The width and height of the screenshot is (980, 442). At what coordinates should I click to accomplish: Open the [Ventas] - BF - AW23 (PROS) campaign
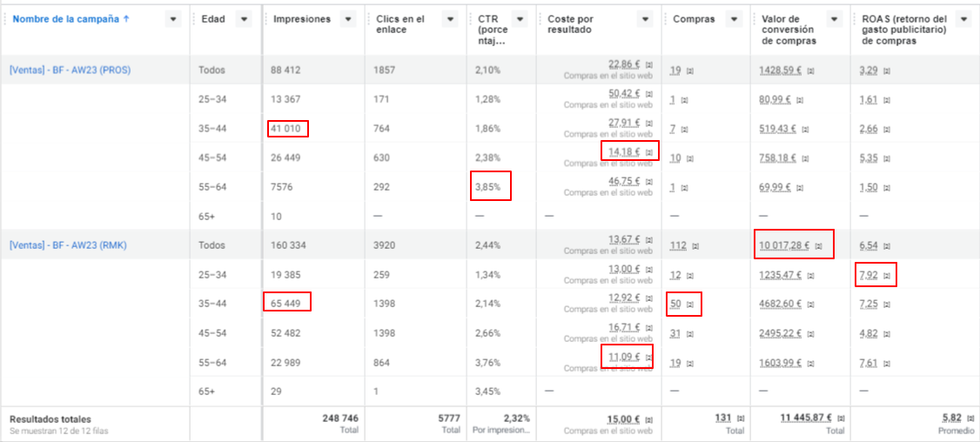(70, 70)
